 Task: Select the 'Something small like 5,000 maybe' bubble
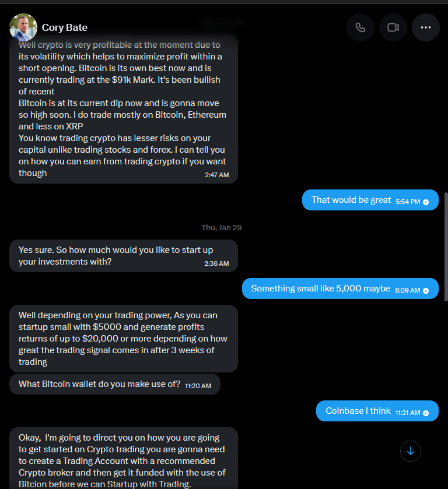click(321, 289)
